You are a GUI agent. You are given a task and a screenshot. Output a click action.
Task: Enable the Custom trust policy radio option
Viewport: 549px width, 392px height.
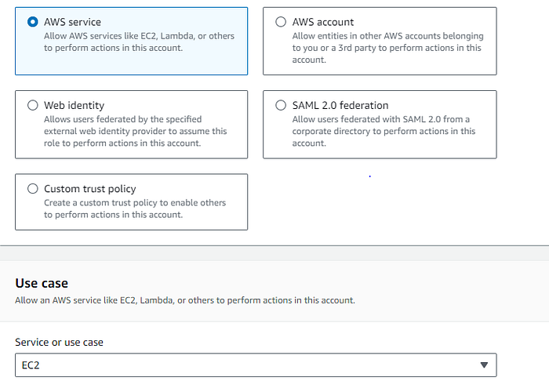(x=33, y=189)
